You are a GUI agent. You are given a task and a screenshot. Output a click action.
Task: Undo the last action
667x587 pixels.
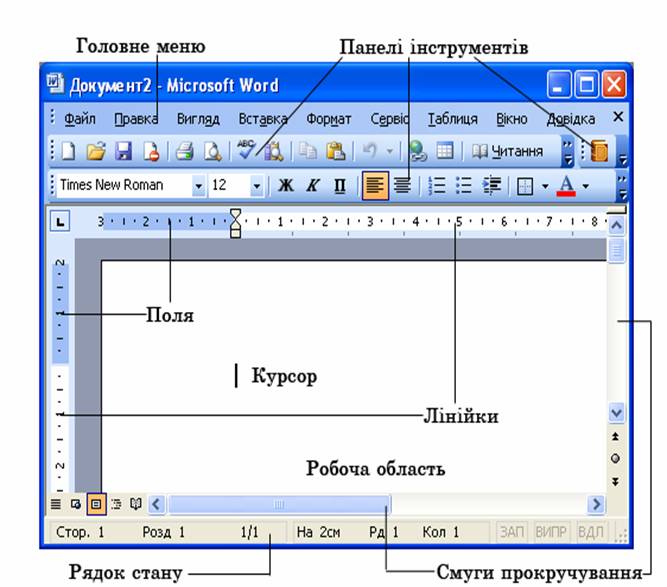[370, 151]
